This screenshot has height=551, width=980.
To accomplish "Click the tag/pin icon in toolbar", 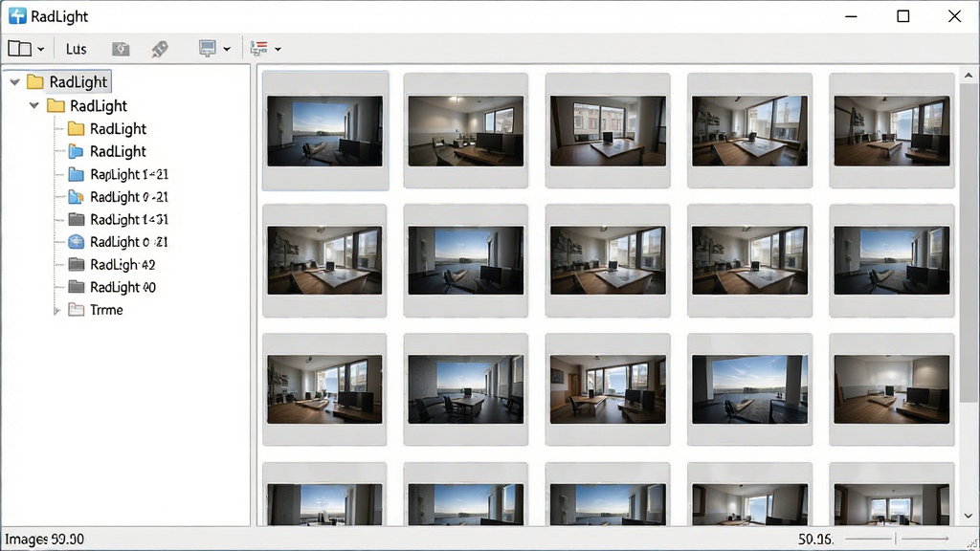I will click(160, 50).
